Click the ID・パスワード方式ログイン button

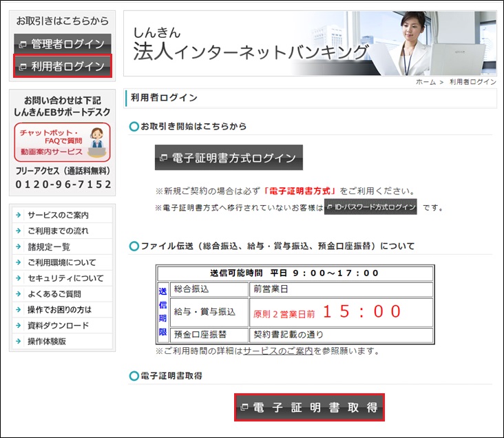370,207
